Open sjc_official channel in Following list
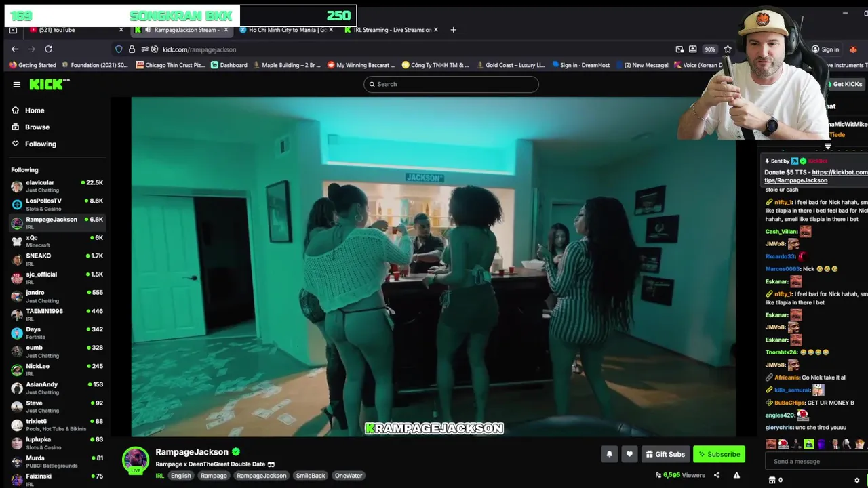The height and width of the screenshot is (488, 868). click(x=57, y=277)
